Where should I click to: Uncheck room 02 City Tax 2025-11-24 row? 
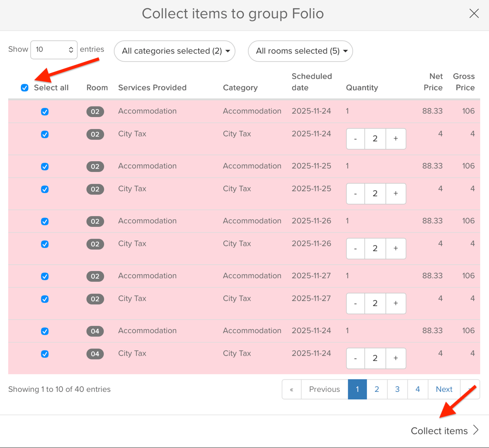point(45,134)
